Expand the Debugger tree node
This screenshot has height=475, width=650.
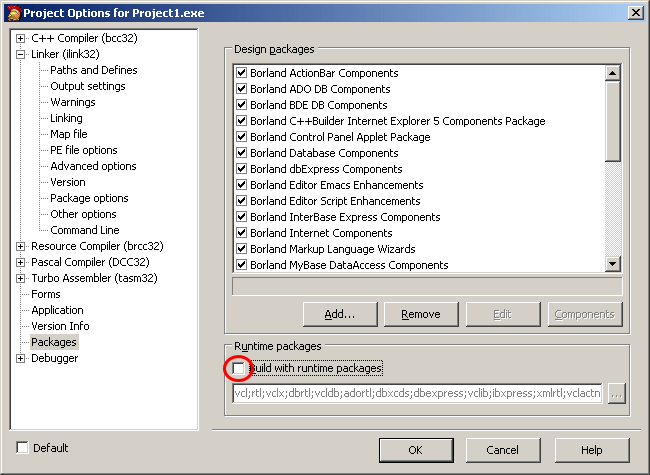(x=20, y=358)
